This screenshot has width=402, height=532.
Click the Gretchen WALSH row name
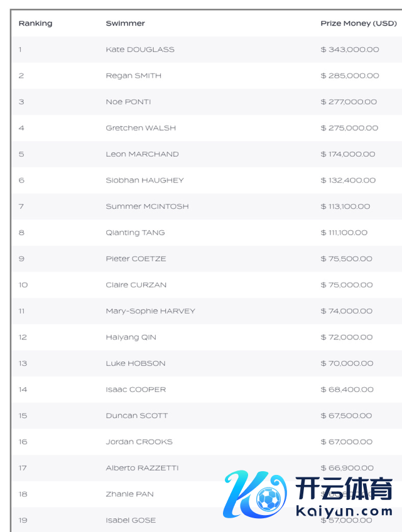[x=141, y=128]
